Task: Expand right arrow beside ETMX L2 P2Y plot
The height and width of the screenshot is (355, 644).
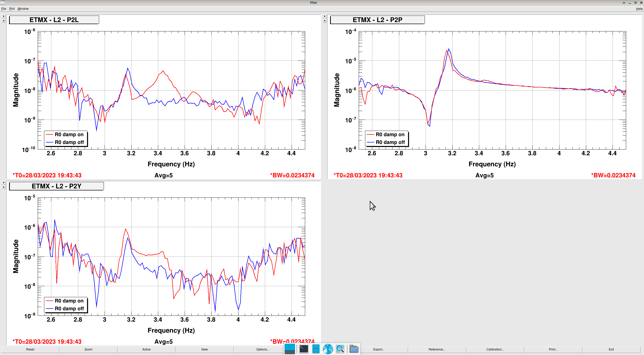Action: tap(4, 182)
